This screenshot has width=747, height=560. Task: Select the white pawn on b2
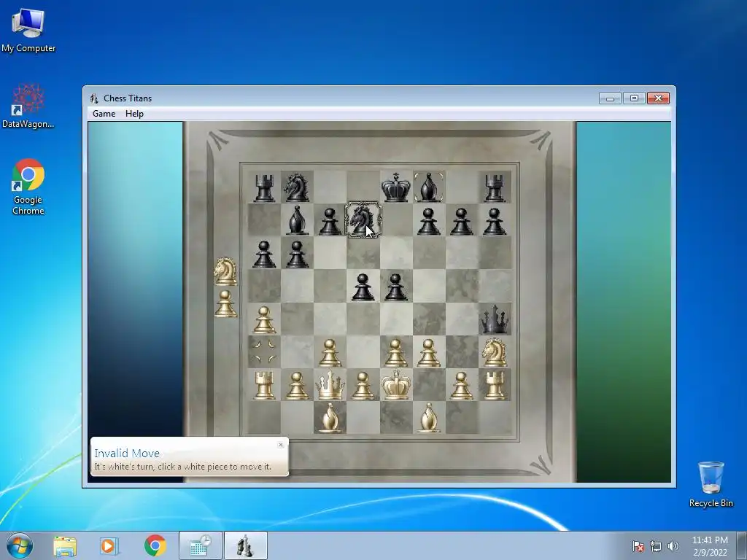pyautogui.click(x=297, y=386)
